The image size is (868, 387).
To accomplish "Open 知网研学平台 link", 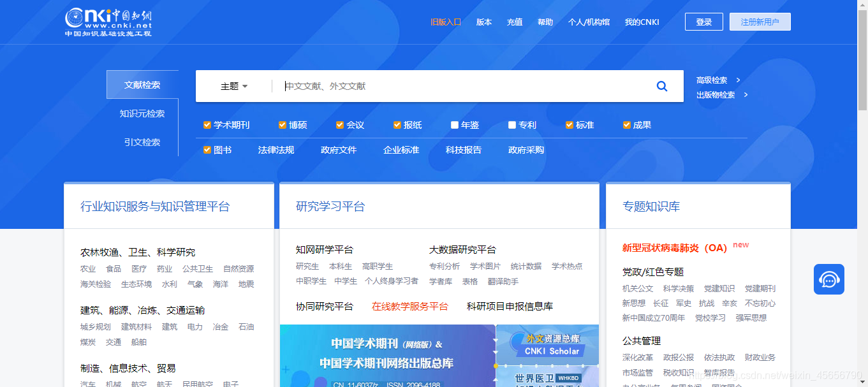I will (325, 249).
